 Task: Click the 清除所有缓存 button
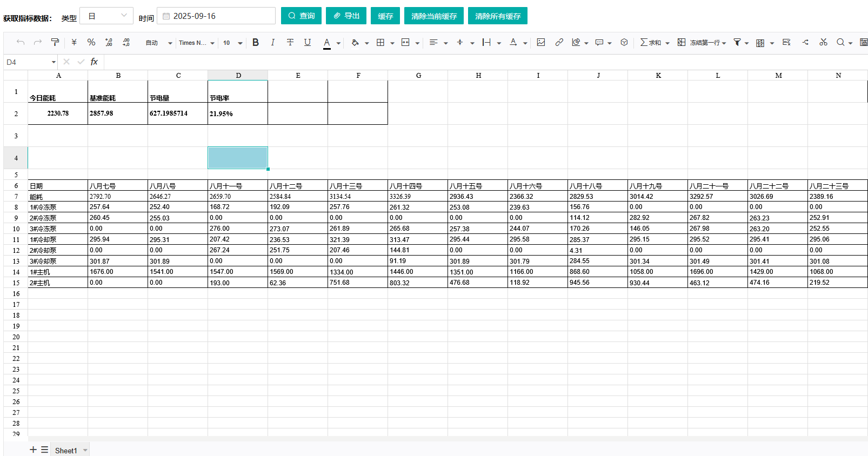coord(497,16)
